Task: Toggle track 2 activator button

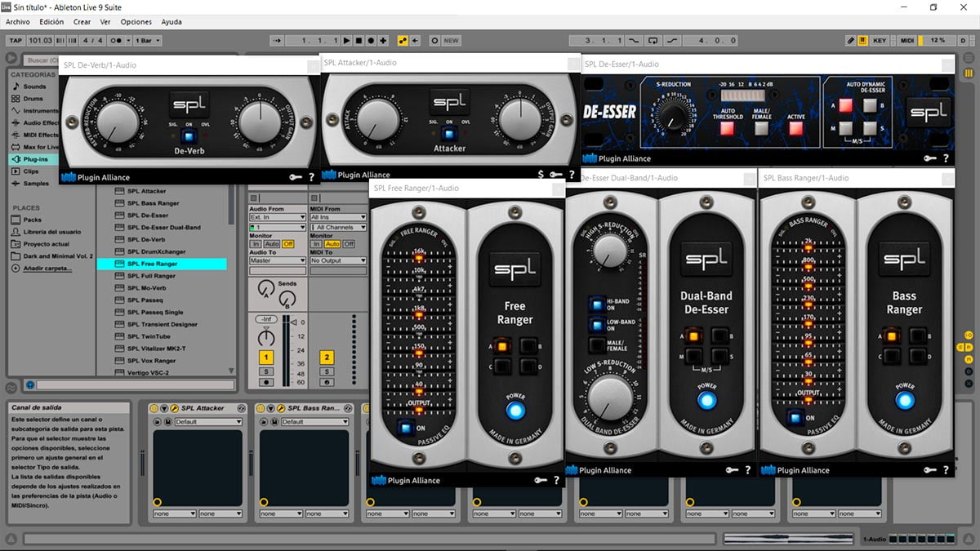Action: click(x=327, y=358)
